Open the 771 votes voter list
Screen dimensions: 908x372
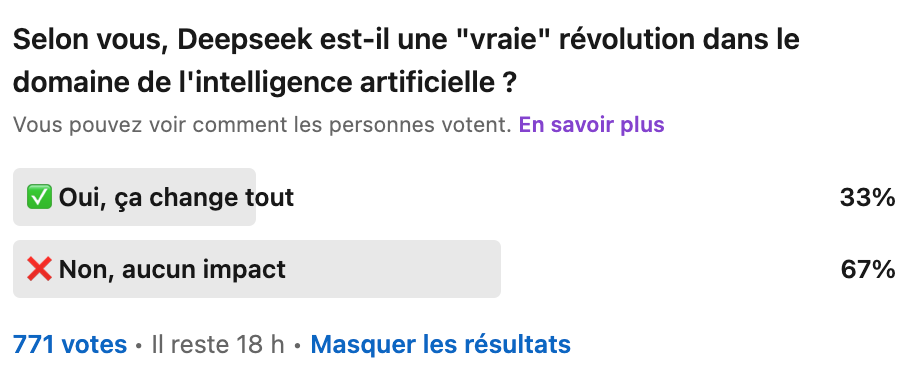(x=70, y=345)
